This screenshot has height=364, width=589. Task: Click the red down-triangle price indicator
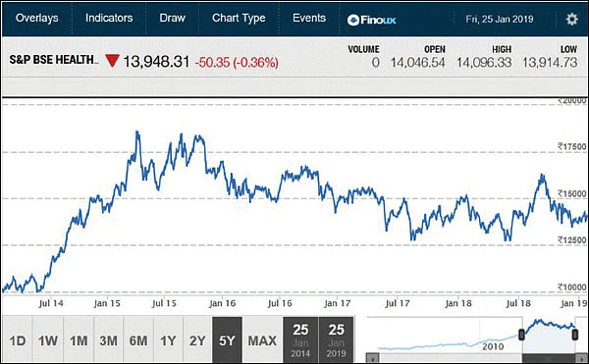[112, 61]
